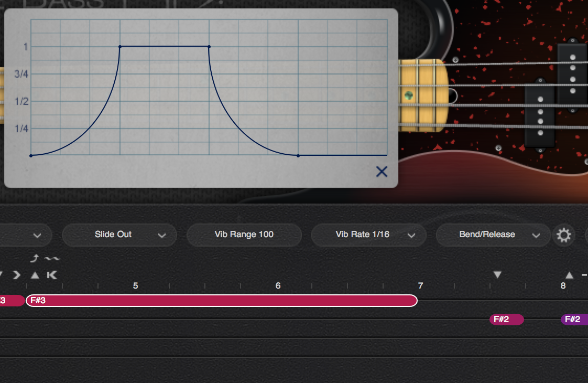Select the pink F#2 note block
This screenshot has width=588, height=383.
pos(506,319)
